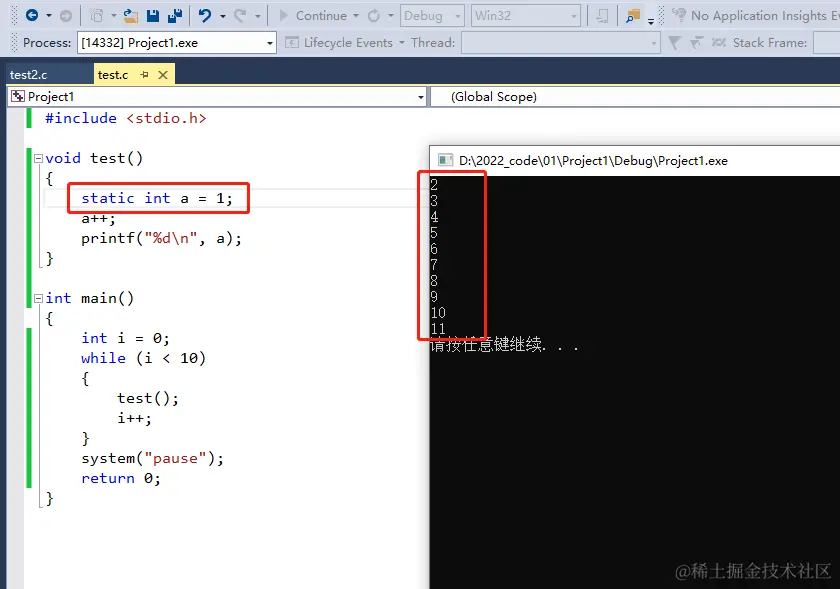Open the Undo history dropdown arrow
Screen dimensions: 840x589
coord(222,16)
